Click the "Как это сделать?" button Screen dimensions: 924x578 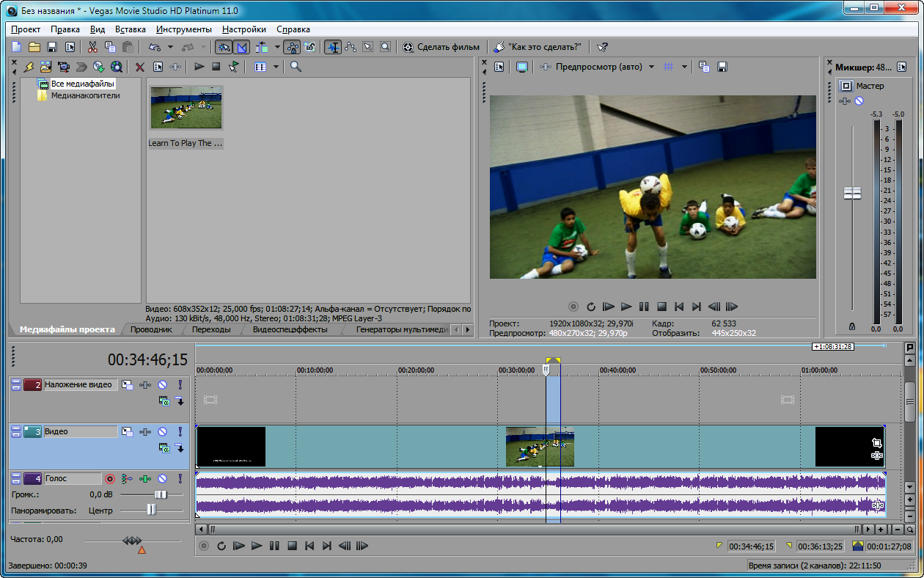point(538,47)
